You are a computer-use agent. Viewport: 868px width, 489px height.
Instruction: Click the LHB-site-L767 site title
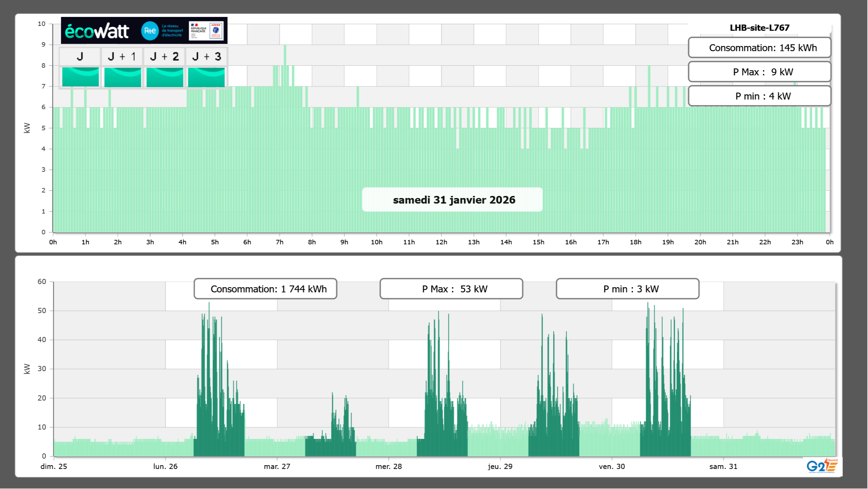click(759, 28)
